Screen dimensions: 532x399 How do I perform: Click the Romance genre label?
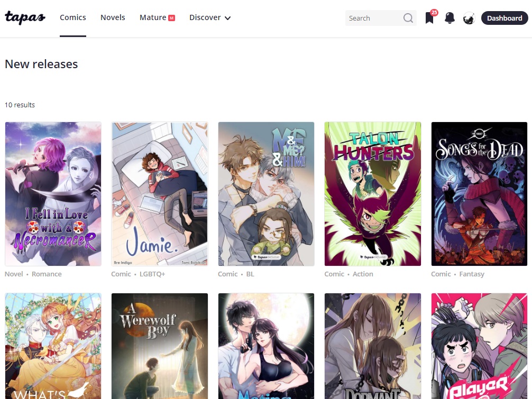click(47, 274)
